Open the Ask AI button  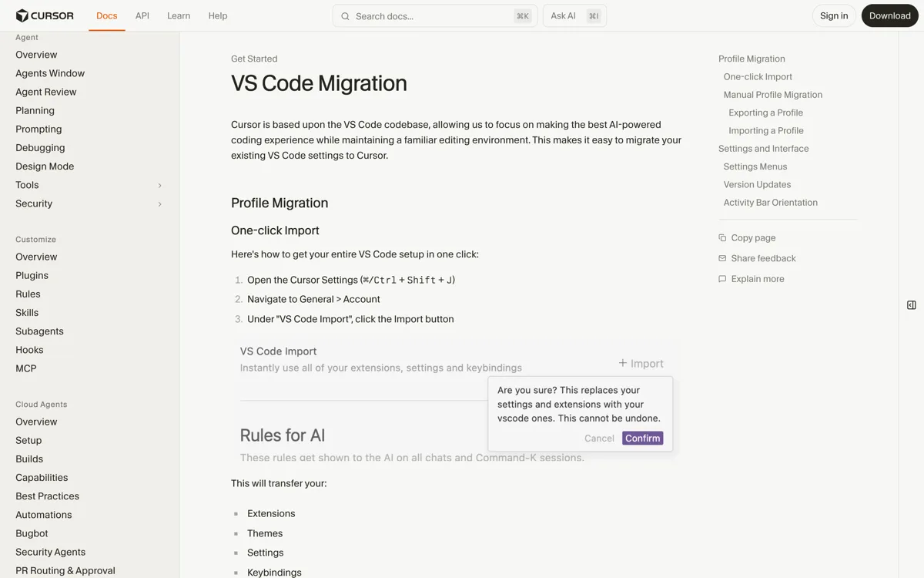pyautogui.click(x=574, y=16)
